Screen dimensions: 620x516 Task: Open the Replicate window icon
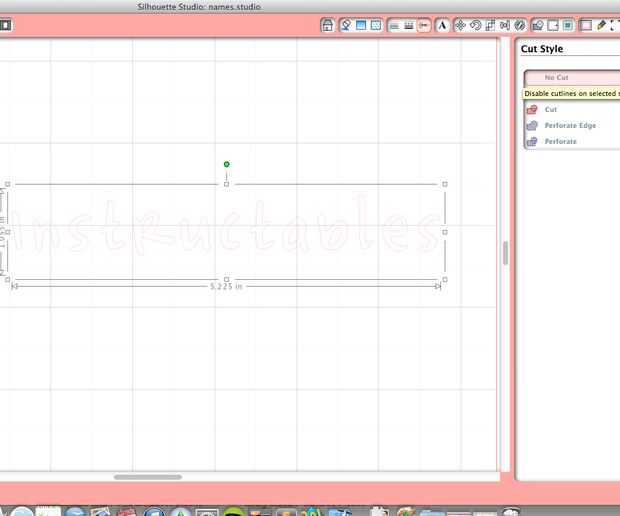point(505,25)
